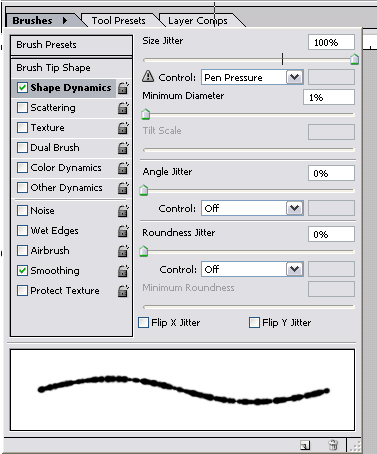Enable the Wet Edges checkbox
Viewport: 377px width, 454px height.
tap(22, 231)
